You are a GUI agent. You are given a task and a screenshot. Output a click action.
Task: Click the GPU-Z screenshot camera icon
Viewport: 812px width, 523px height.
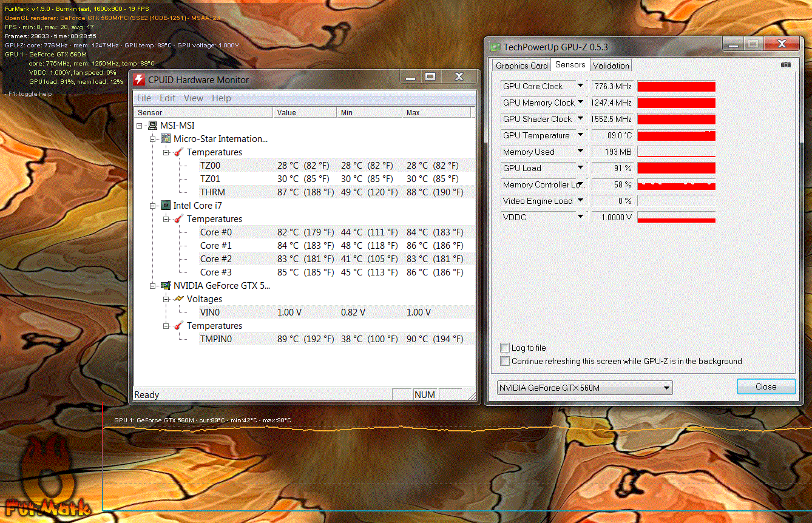785,65
